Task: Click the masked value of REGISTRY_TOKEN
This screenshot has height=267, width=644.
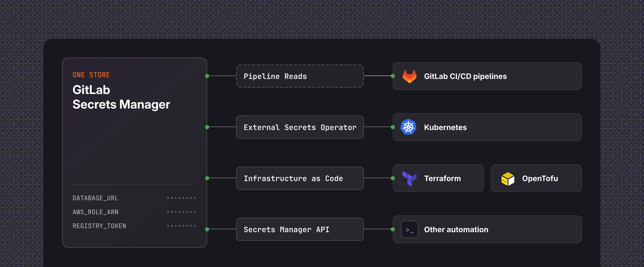Action: point(181,226)
